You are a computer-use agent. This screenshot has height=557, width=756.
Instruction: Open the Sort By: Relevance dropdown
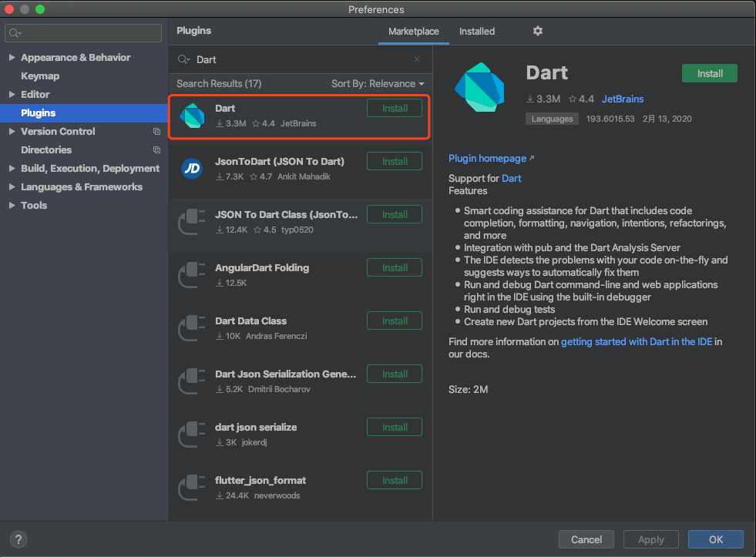click(378, 84)
